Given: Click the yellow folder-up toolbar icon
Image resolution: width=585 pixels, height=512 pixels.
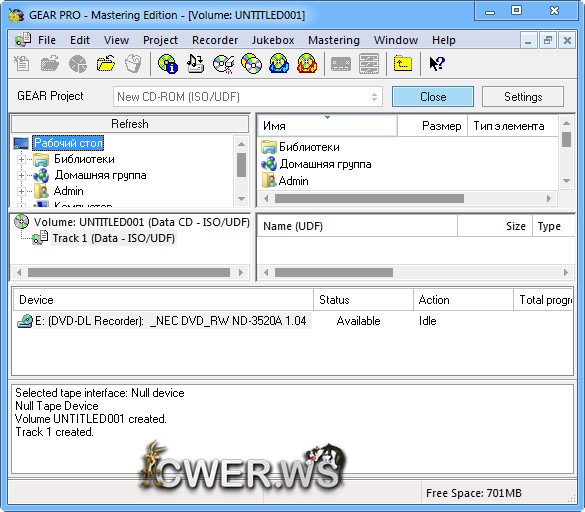Looking at the screenshot, I should tap(403, 64).
